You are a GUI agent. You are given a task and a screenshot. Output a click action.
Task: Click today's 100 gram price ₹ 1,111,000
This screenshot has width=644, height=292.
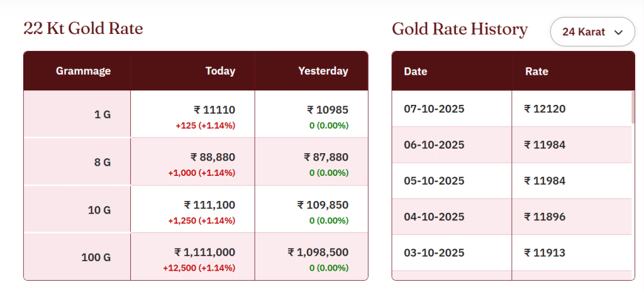(204, 252)
